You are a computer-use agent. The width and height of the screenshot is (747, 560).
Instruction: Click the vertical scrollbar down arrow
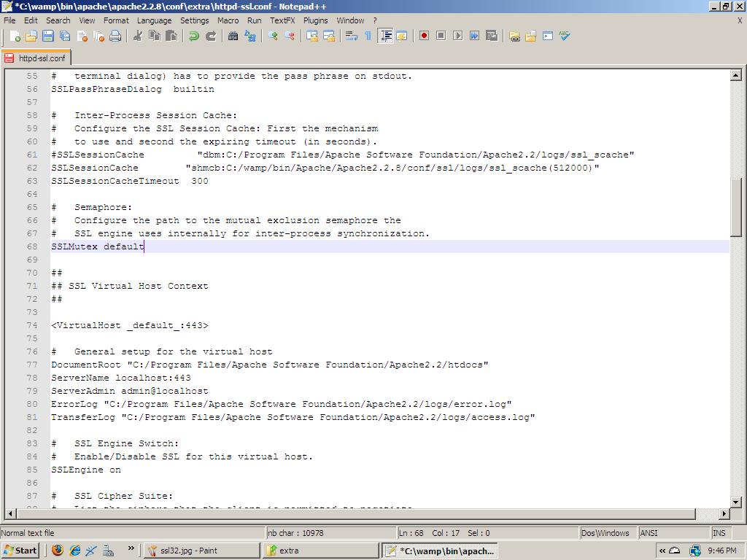[x=735, y=502]
